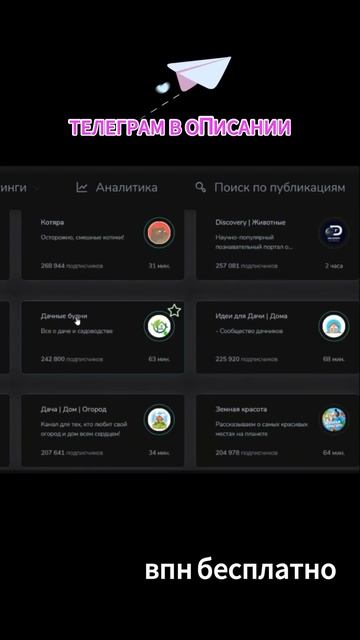Click description 'Все о даче и садоводстве'
The image size is (360, 640).
(x=76, y=331)
